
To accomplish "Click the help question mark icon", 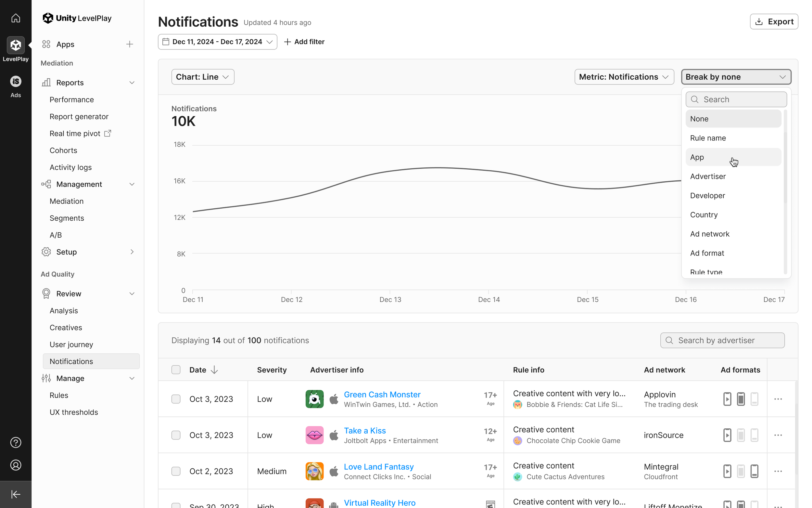I will 16,442.
